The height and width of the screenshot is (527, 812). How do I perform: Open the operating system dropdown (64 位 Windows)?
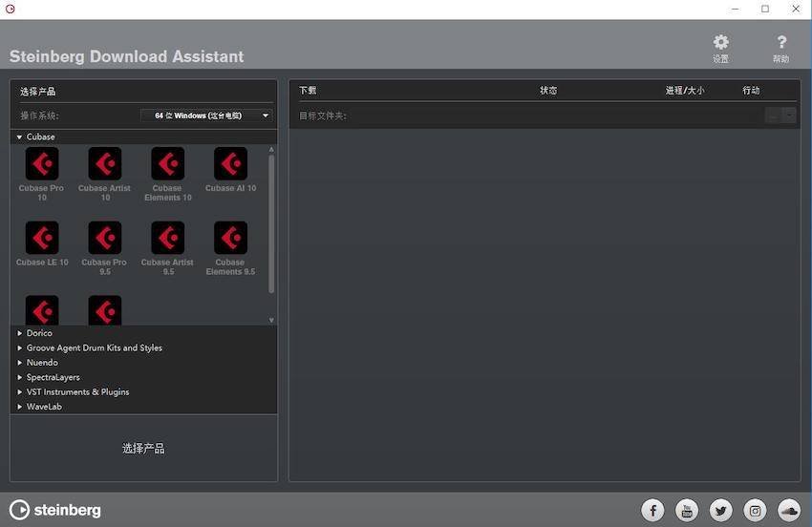(x=206, y=116)
